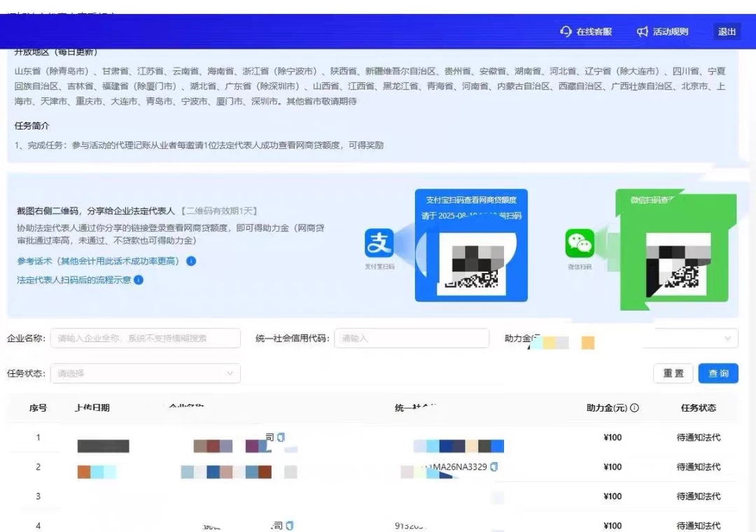Click ¥100 amount in row 4

[x=612, y=526]
